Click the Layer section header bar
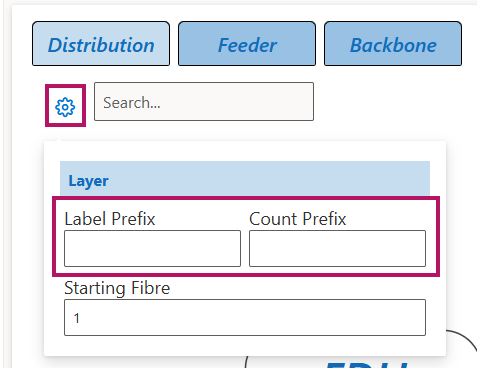This screenshot has width=477, height=368. point(245,178)
